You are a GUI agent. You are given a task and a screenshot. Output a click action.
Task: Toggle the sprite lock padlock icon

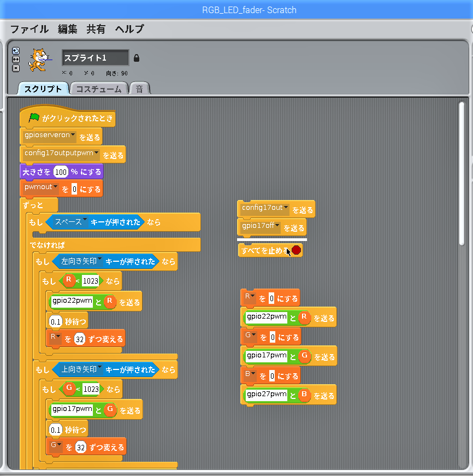(137, 58)
